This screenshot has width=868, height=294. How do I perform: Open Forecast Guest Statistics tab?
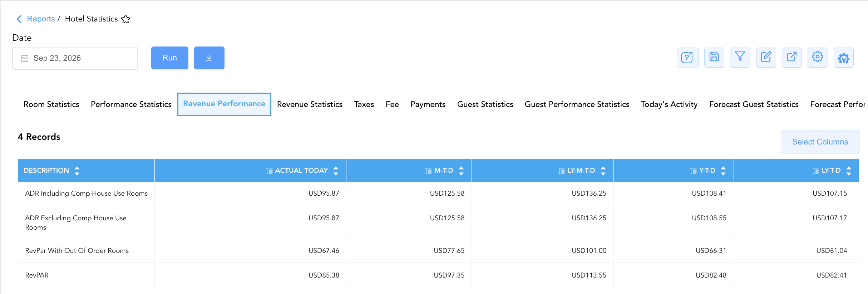(754, 104)
